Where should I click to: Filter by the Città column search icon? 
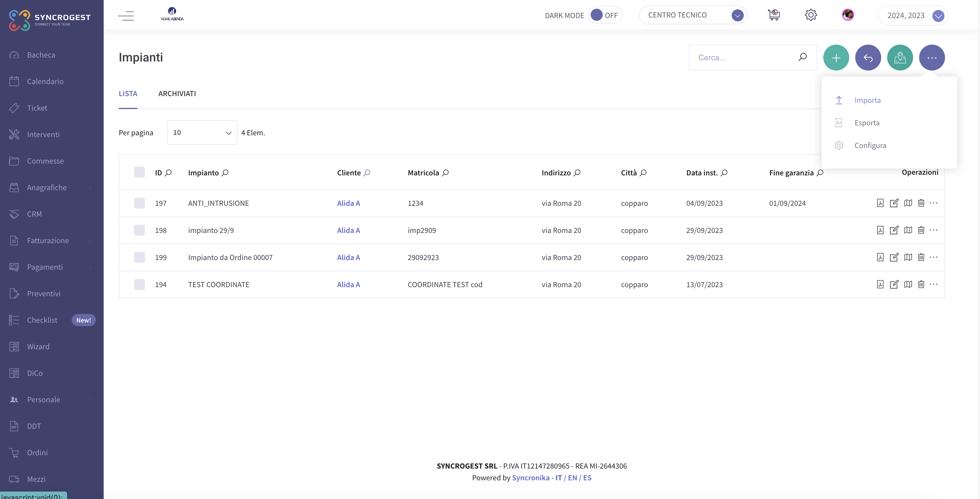tap(642, 173)
